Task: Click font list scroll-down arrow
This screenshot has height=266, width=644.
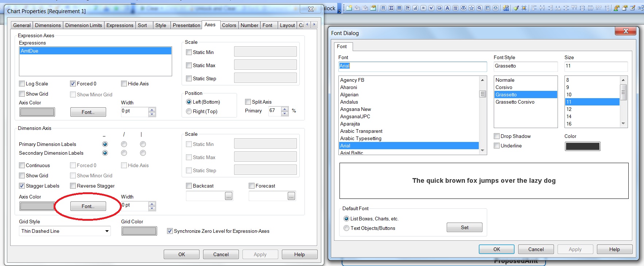Action: coord(482,150)
